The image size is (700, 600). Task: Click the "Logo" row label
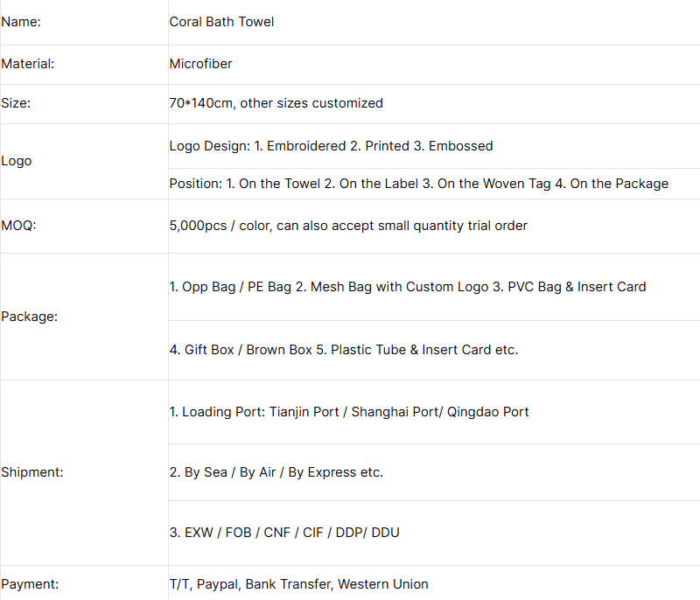[17, 161]
